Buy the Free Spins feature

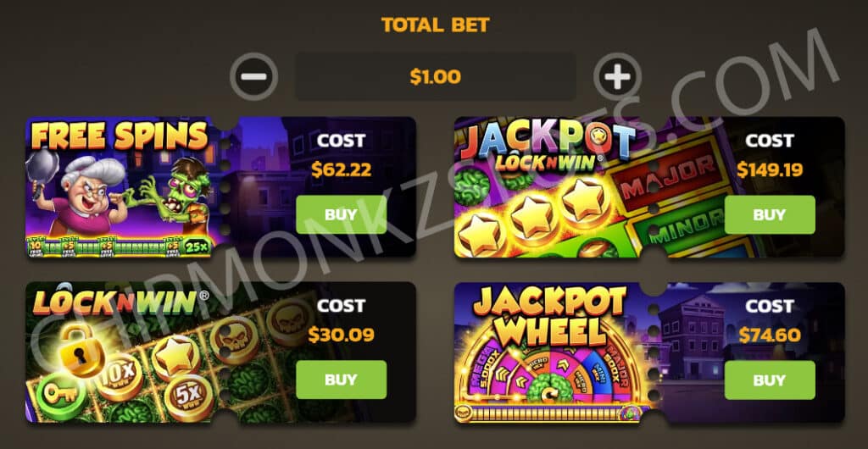(x=341, y=214)
